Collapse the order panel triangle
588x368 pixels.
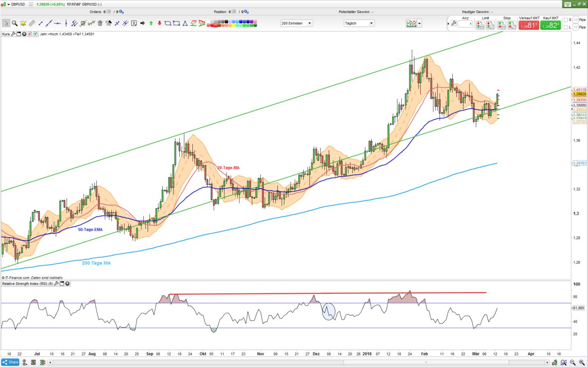click(448, 24)
